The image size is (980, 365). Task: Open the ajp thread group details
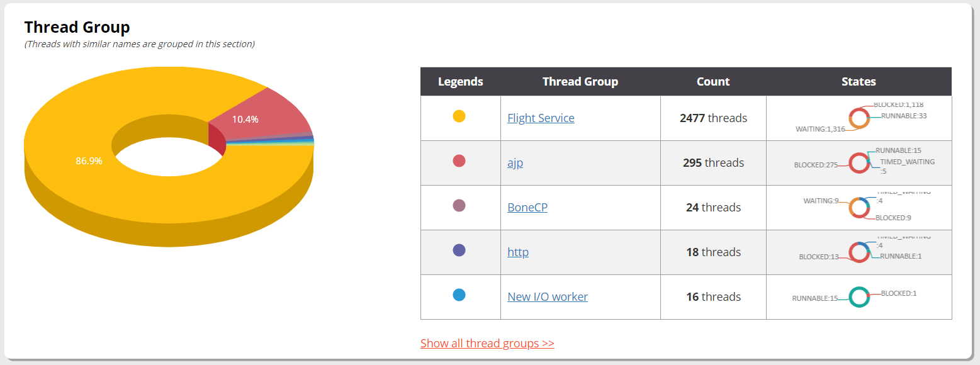pyautogui.click(x=515, y=162)
